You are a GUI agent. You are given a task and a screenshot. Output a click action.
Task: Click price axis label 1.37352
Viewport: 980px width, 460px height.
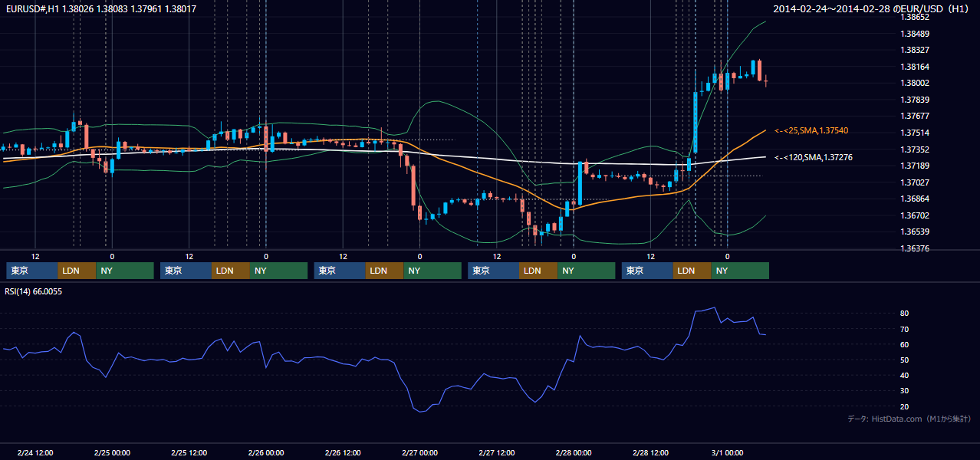point(914,149)
